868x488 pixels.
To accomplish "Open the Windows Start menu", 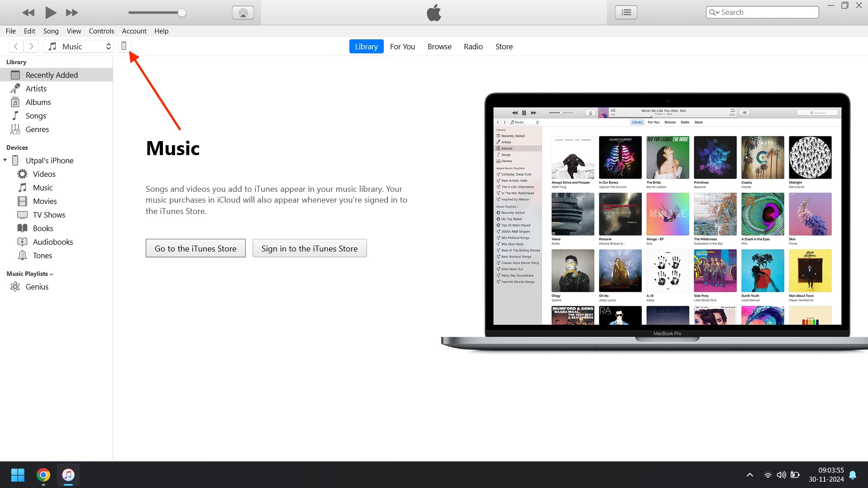I will click(x=18, y=475).
